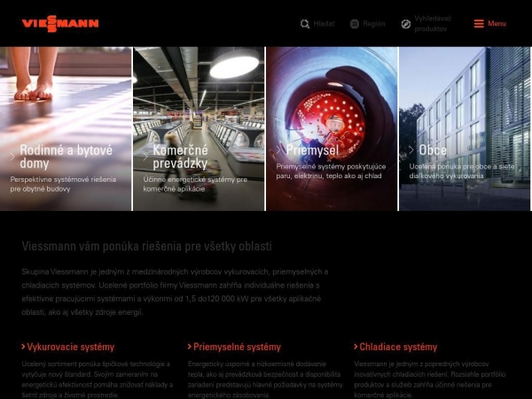
Task: Click text 'Viessmann je jedným z popredných výrobcov'
Action: pyautogui.click(x=430, y=379)
